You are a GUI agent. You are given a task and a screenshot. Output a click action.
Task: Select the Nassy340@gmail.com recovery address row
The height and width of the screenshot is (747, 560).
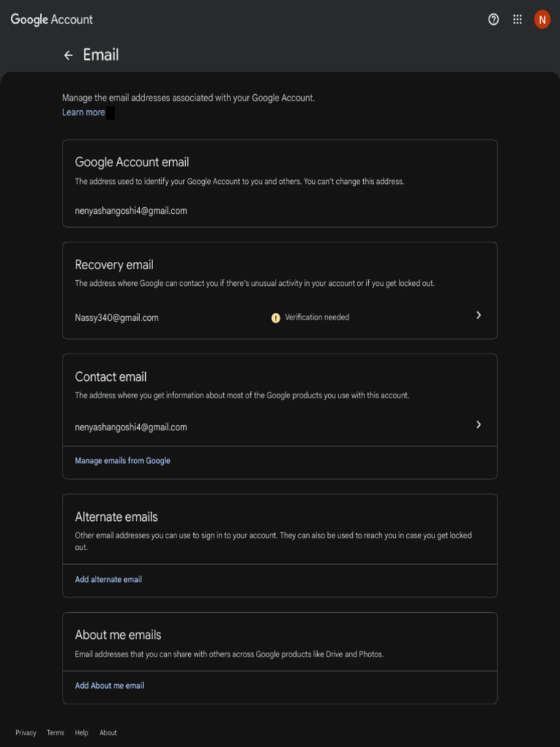pyautogui.click(x=280, y=317)
